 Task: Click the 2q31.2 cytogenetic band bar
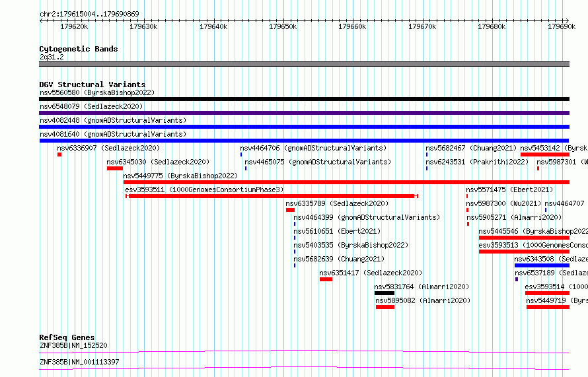point(304,64)
